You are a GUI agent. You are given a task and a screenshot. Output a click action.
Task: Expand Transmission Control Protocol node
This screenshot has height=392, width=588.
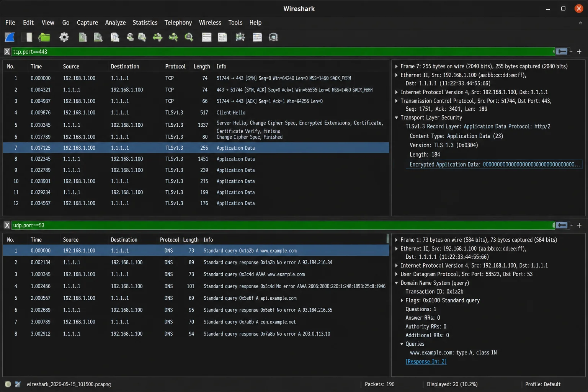tap(397, 101)
